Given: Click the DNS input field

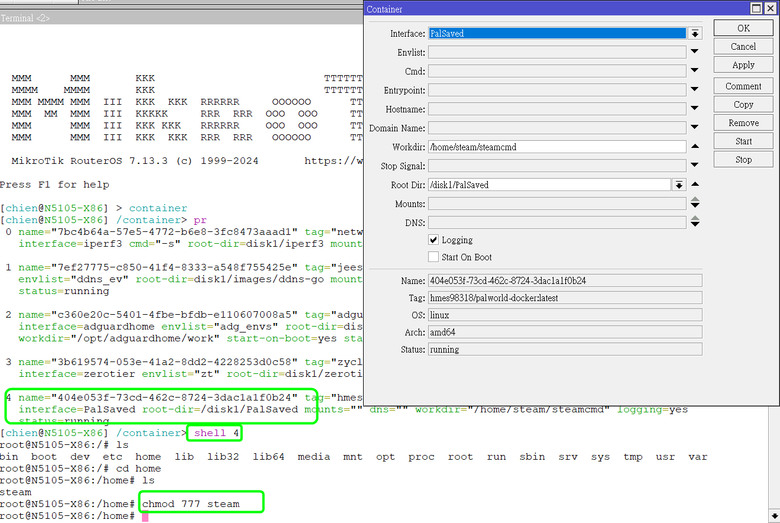Looking at the screenshot, I should tap(557, 222).
